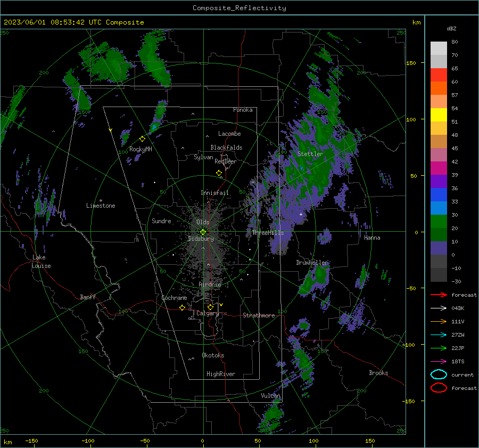Click the Okotoks label
479x448 pixels.
coord(213,355)
